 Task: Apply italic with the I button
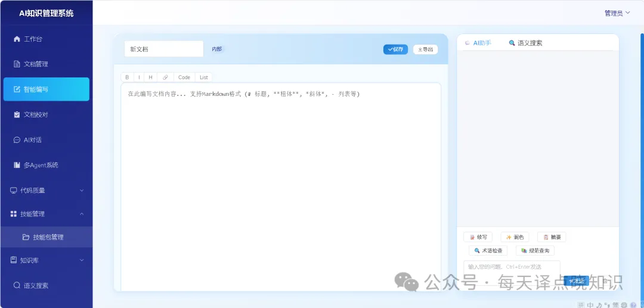pos(139,77)
